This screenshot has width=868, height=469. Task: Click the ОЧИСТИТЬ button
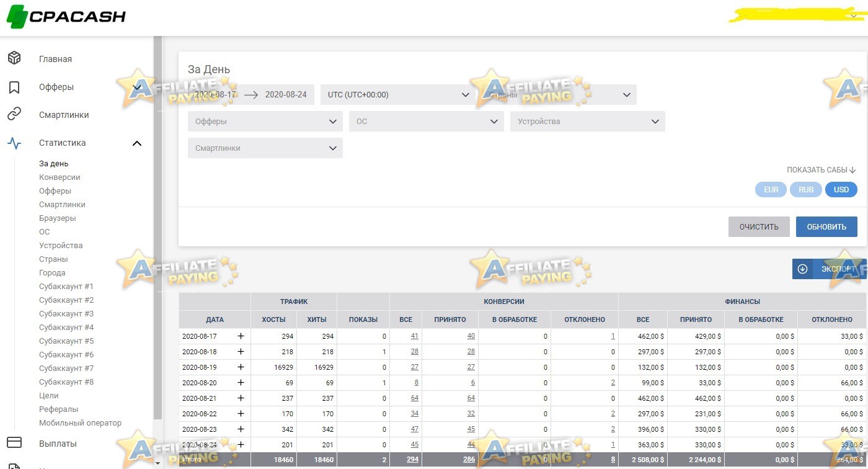point(759,226)
